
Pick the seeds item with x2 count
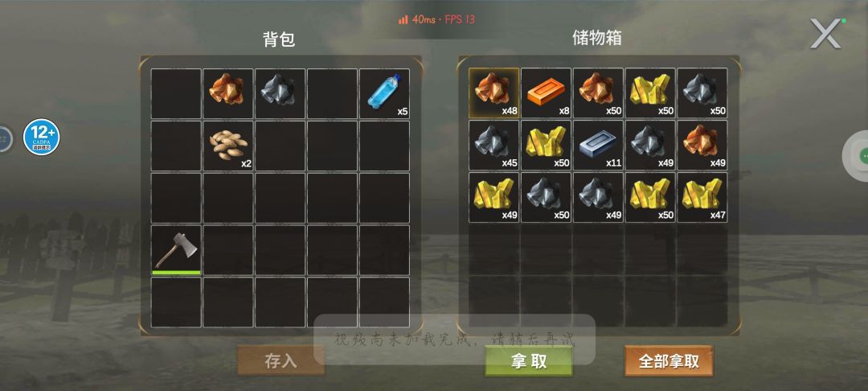tap(228, 146)
